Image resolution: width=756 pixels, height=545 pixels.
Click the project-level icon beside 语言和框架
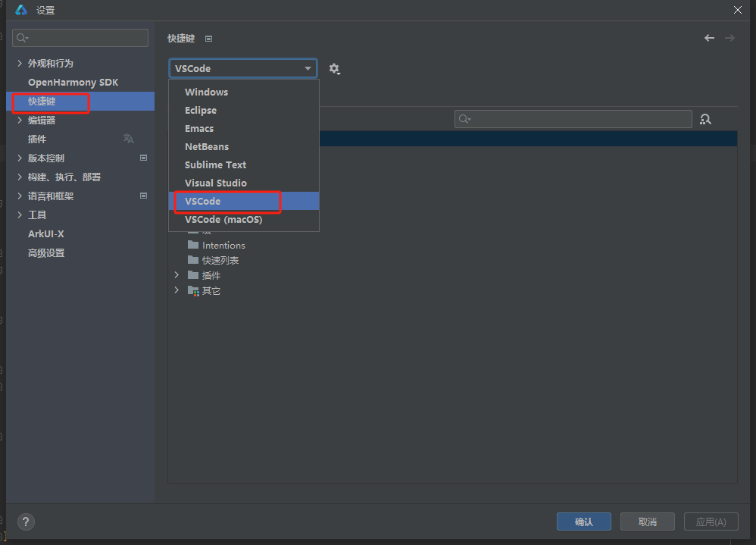[x=143, y=196]
